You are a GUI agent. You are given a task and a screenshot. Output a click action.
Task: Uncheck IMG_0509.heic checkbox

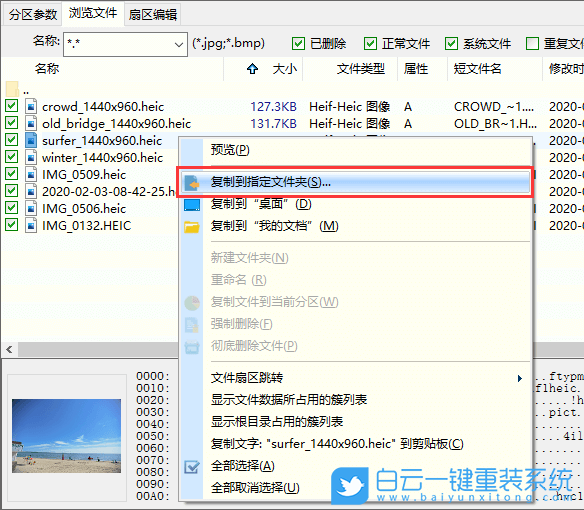12,174
